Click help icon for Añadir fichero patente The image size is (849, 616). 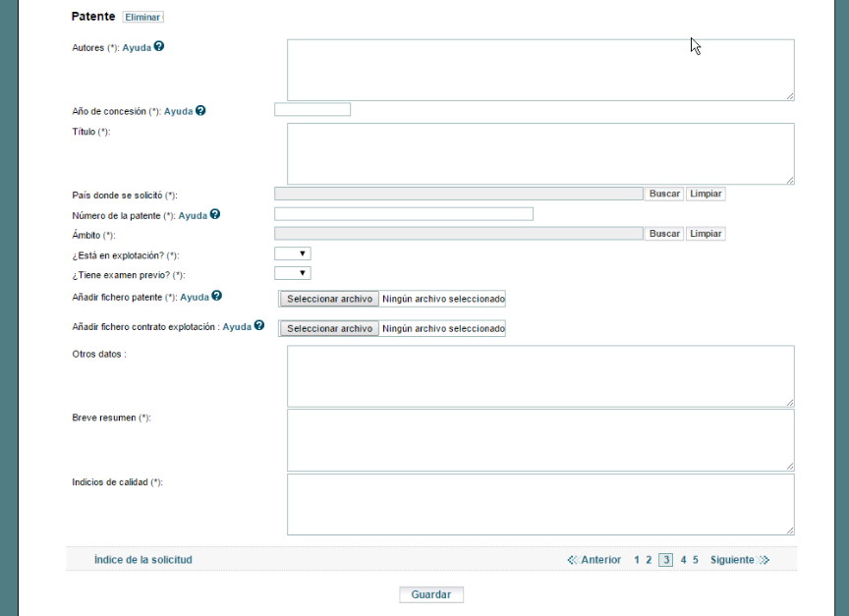217,296
